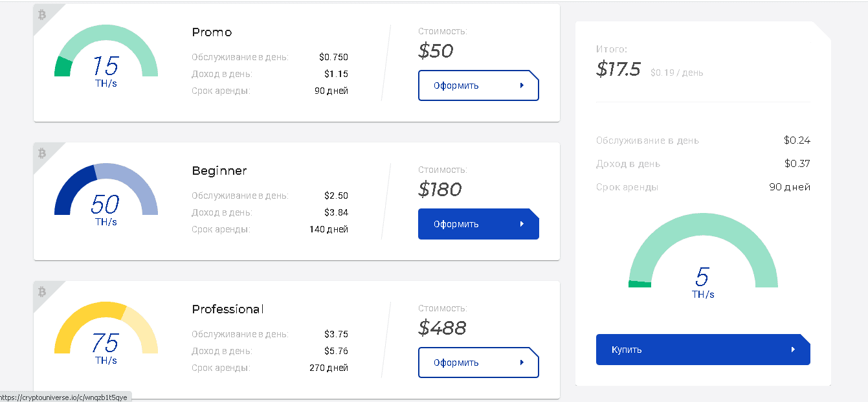Select the Beginner plan title
The image size is (868, 402).
pos(219,171)
